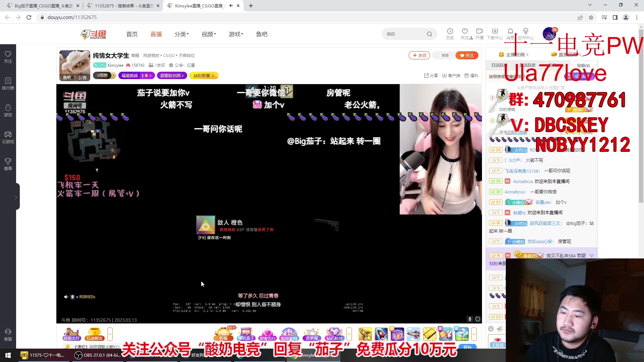Viewport: 644px width, 362px height.
Task: Send the rocket gift with blue background
Action: point(381,334)
